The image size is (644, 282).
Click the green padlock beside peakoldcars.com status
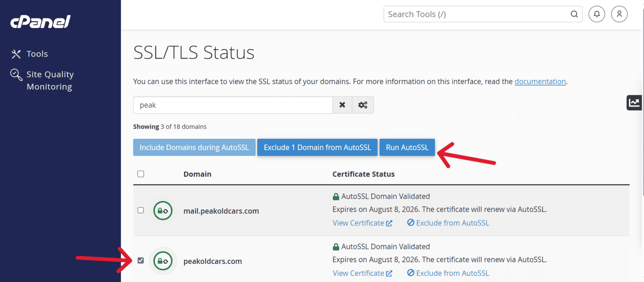(x=336, y=247)
